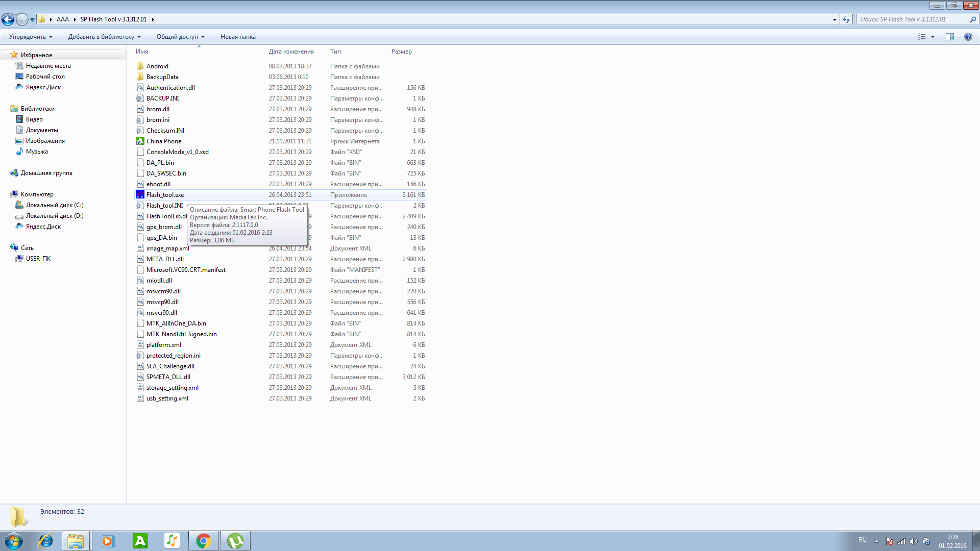This screenshot has width=980, height=551.
Task: Open the Общий доступ menu
Action: click(180, 37)
